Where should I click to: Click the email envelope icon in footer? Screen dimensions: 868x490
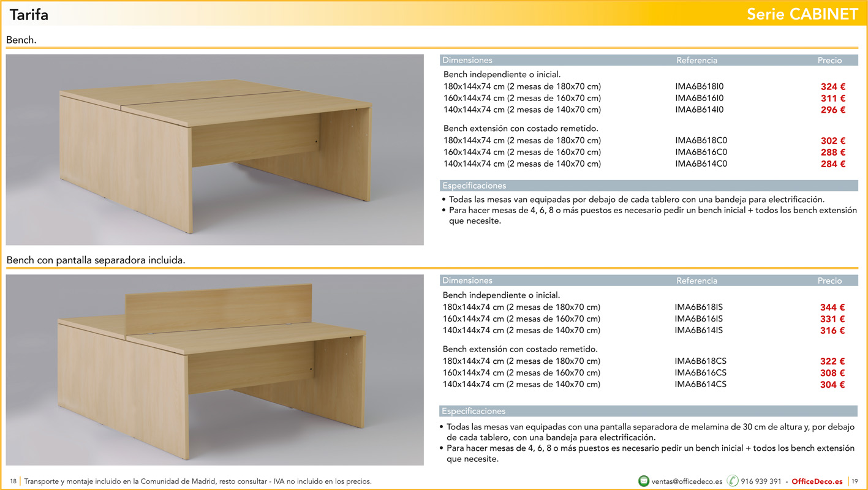643,481
